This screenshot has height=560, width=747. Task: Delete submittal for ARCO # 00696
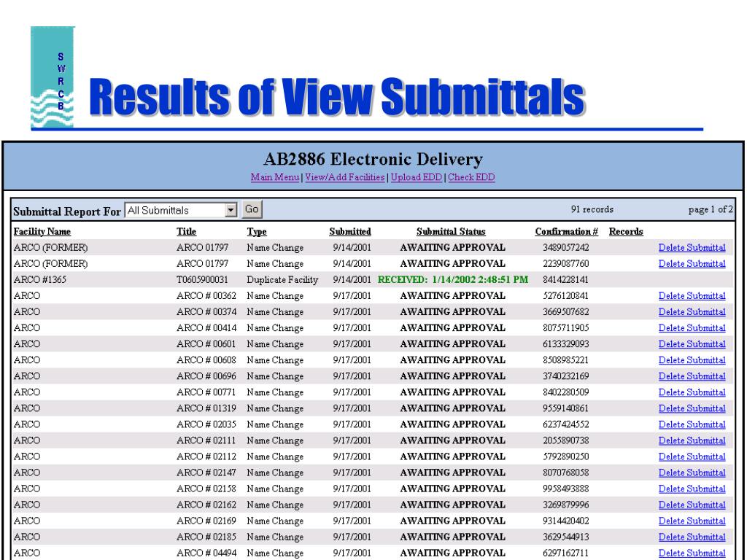click(692, 376)
